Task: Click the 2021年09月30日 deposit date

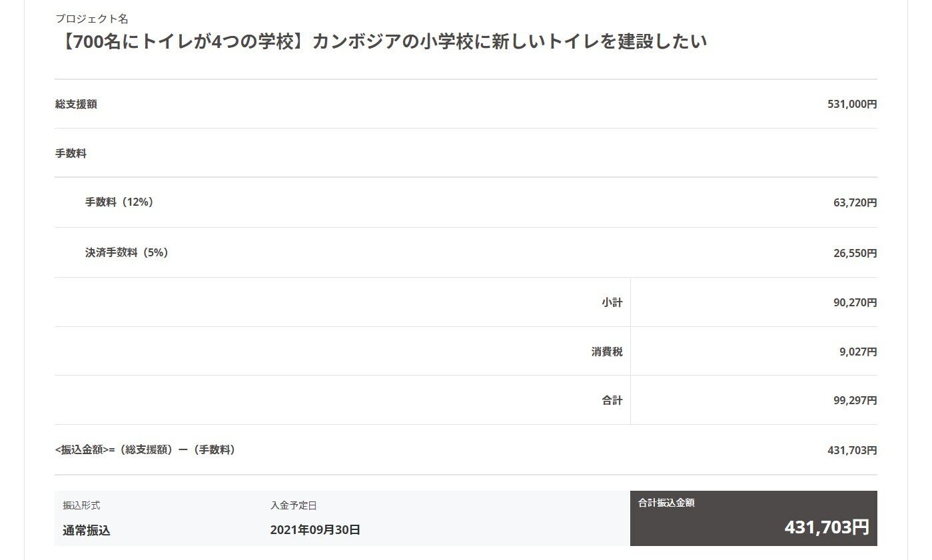Action: [315, 531]
